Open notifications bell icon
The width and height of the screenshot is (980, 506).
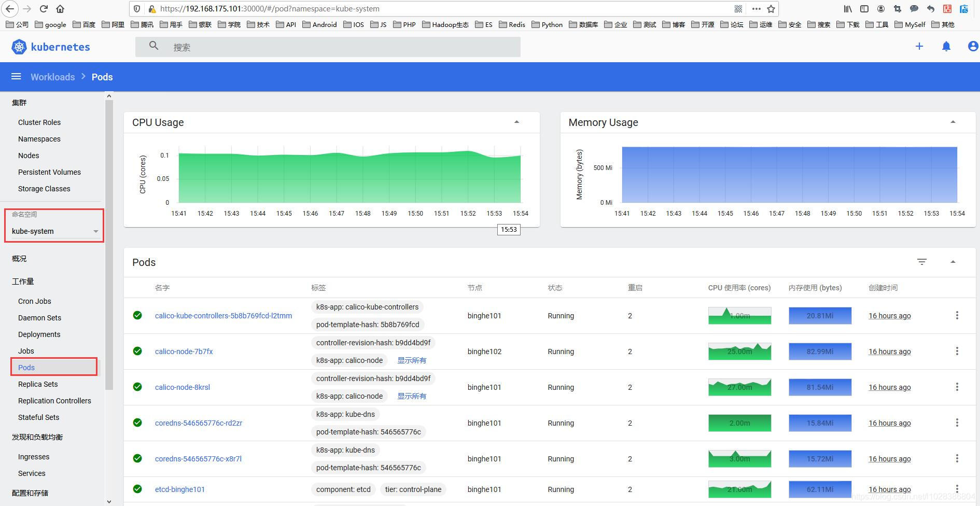pyautogui.click(x=946, y=47)
